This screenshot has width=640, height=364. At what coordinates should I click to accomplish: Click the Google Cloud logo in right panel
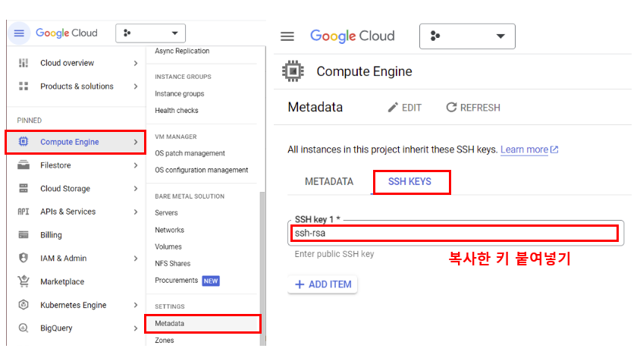click(353, 36)
